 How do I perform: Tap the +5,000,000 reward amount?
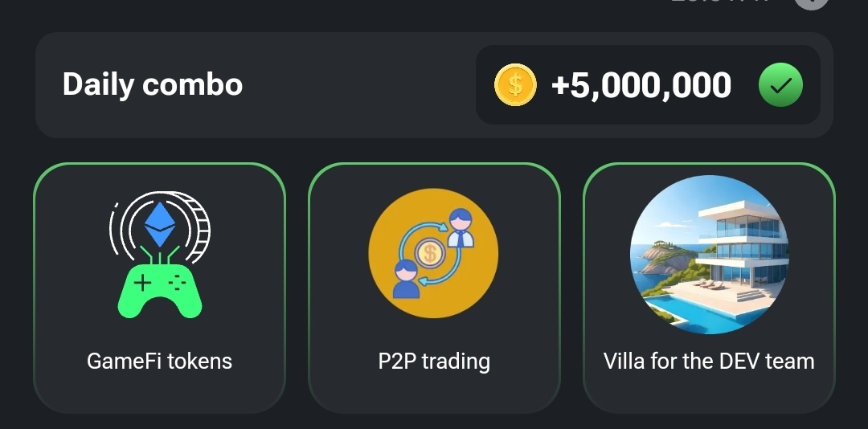point(641,85)
